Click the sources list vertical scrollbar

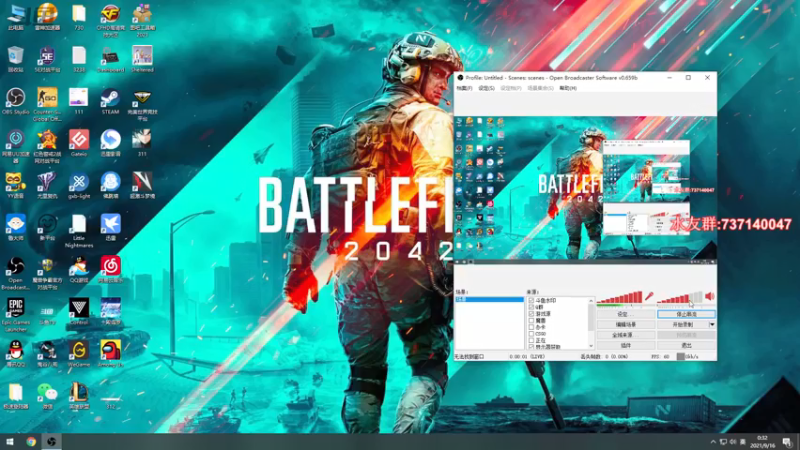[x=591, y=323]
